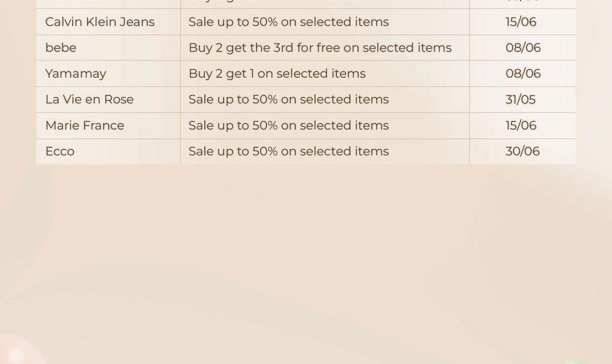Click bebe's Buy 2 get 3rd free offer

pyautogui.click(x=320, y=48)
